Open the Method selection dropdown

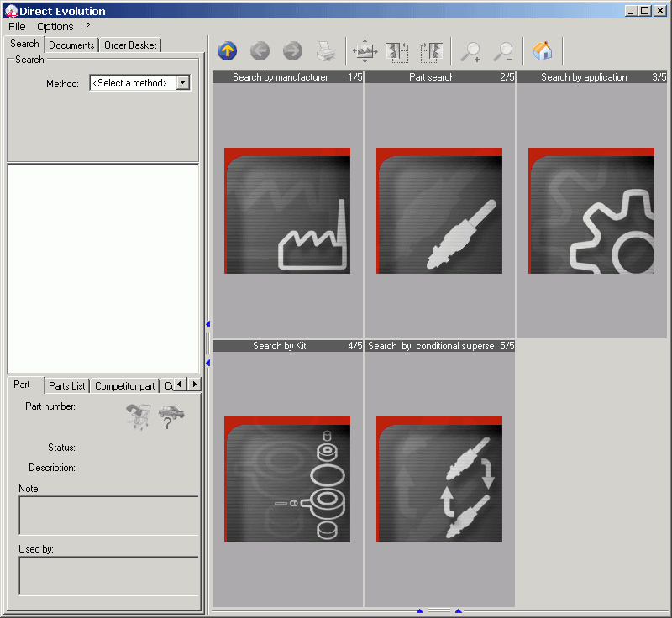point(184,83)
